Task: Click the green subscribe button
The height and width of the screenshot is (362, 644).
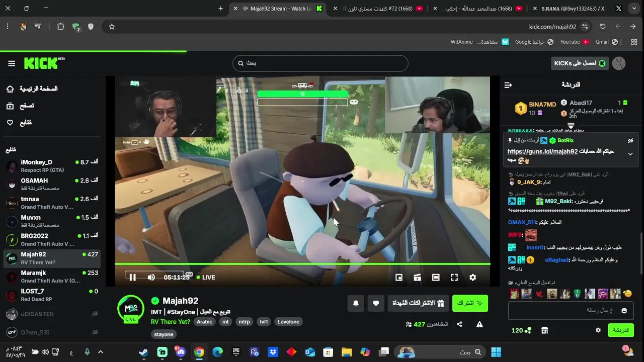Action: tap(470, 303)
